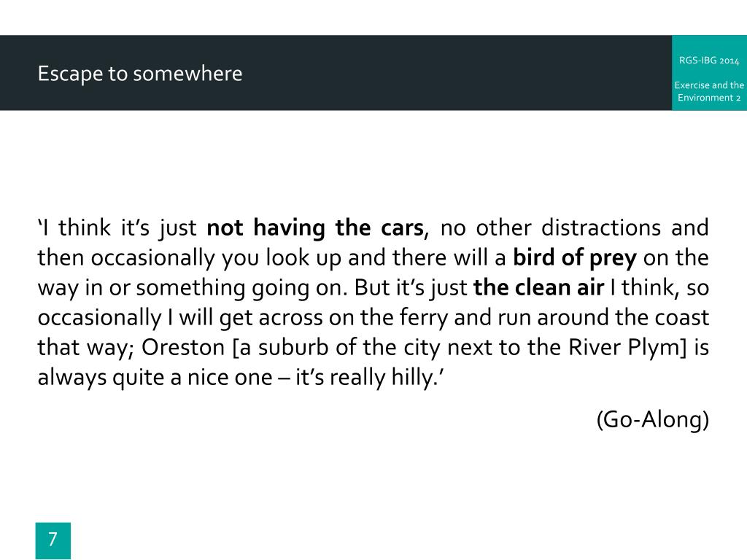Click the words 'always quite a nice one'
This screenshot has height=560, width=747.
[155, 378]
